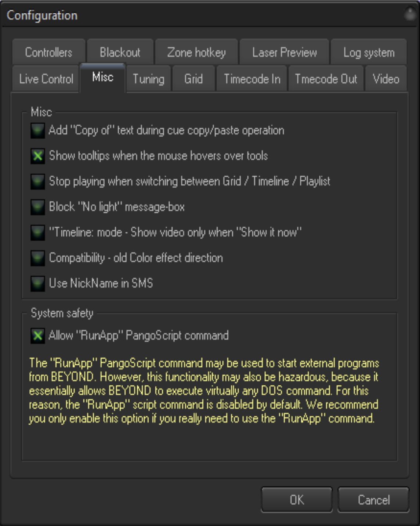The image size is (420, 526).
Task: Disable Allow 'RunApp' PangoScript command
Action: [x=37, y=336]
